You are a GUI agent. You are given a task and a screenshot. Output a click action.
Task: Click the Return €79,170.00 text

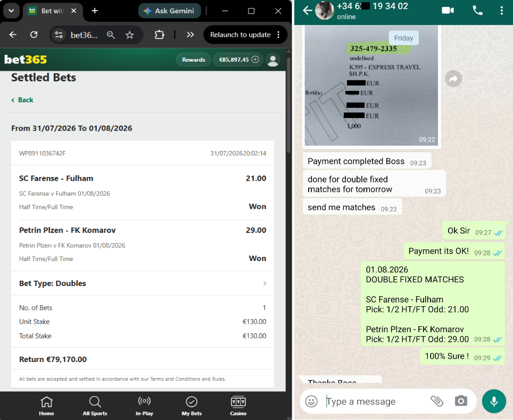point(53,359)
